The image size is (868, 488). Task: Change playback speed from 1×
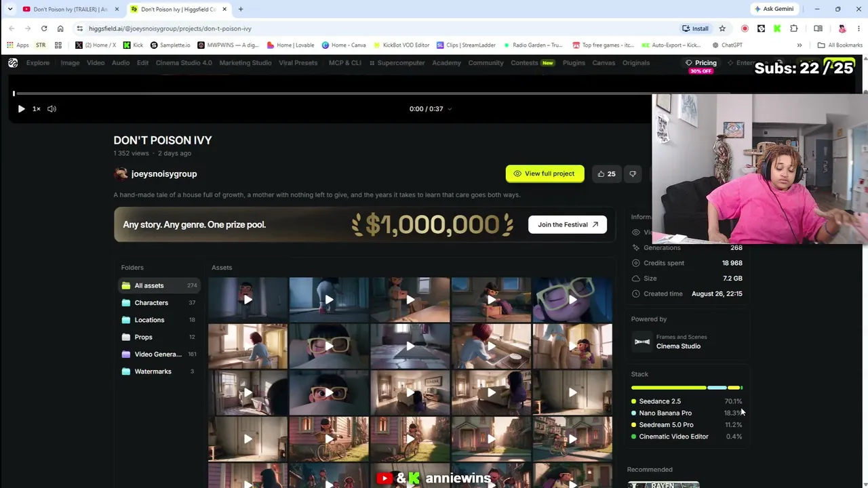point(37,108)
